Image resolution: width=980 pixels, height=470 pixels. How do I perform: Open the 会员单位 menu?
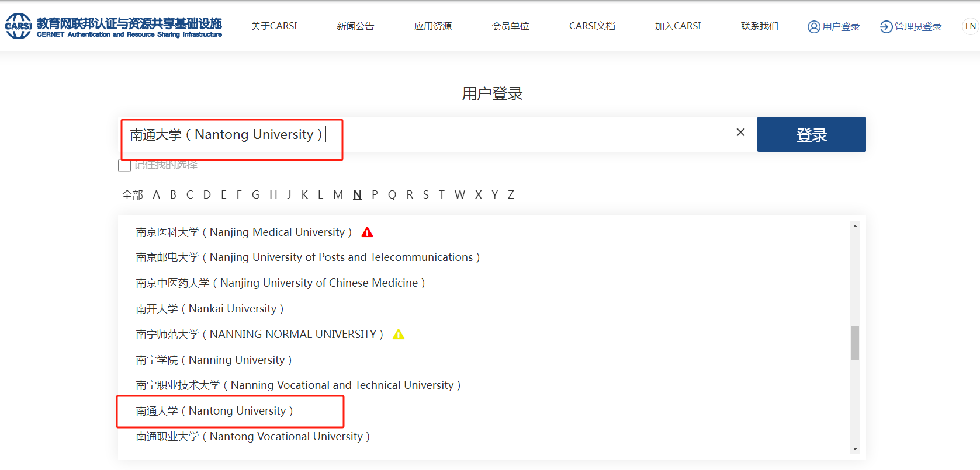tap(510, 26)
